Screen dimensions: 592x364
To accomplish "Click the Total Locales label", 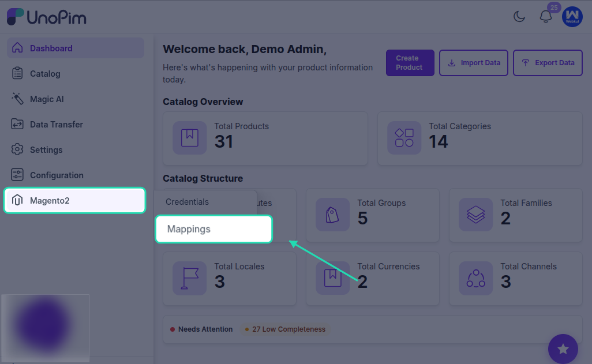I will pos(239,266).
